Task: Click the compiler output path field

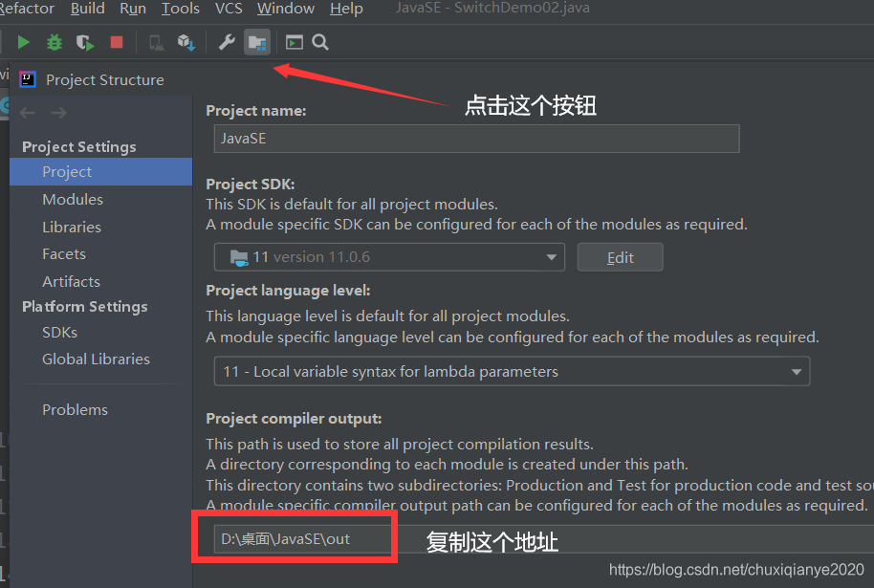Action: tap(544, 539)
